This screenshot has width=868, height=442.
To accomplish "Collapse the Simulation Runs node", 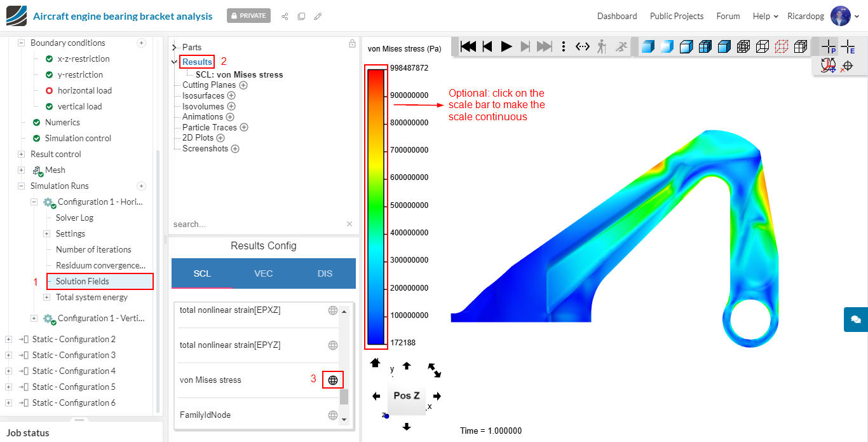I will pos(21,186).
